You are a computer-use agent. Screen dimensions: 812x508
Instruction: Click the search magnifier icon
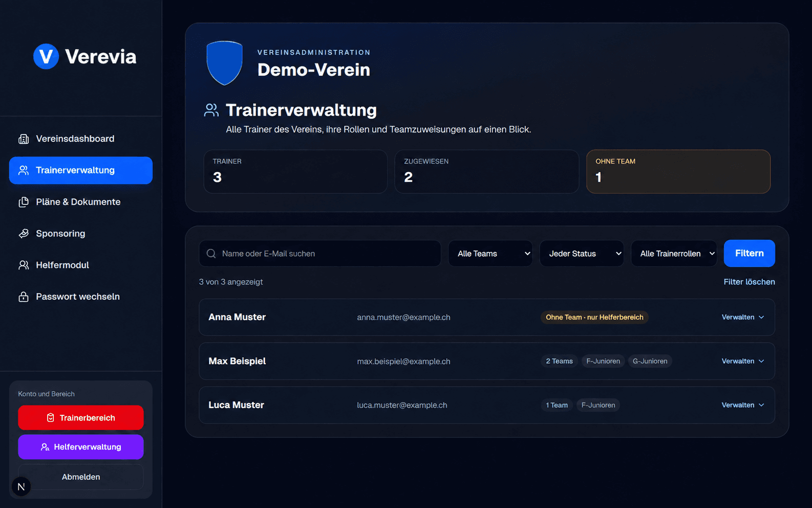click(x=211, y=253)
